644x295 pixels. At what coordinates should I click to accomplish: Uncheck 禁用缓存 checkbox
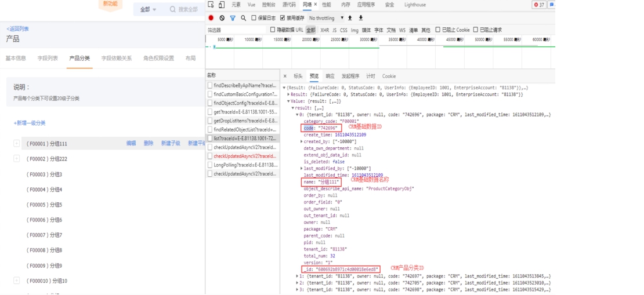[x=283, y=17]
